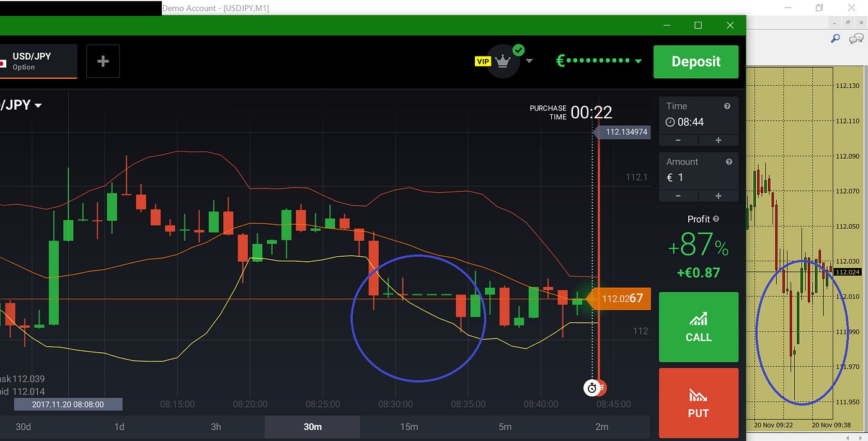The width and height of the screenshot is (868, 441).
Task: Select the USD/JPY Option tab
Action: tap(37, 61)
